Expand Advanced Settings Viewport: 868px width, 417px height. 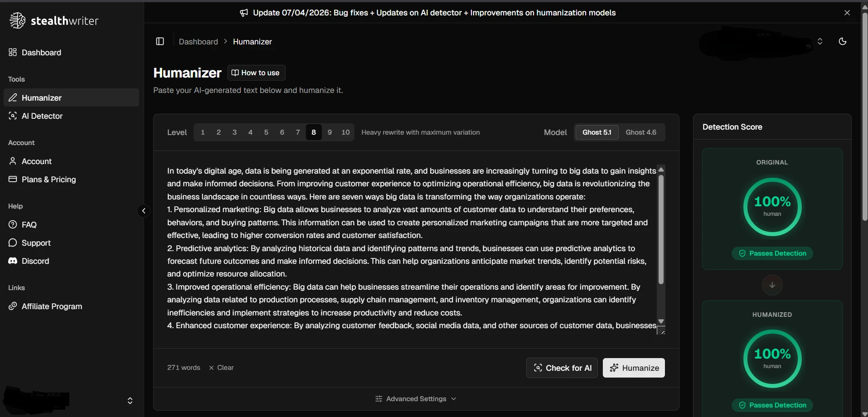point(415,399)
